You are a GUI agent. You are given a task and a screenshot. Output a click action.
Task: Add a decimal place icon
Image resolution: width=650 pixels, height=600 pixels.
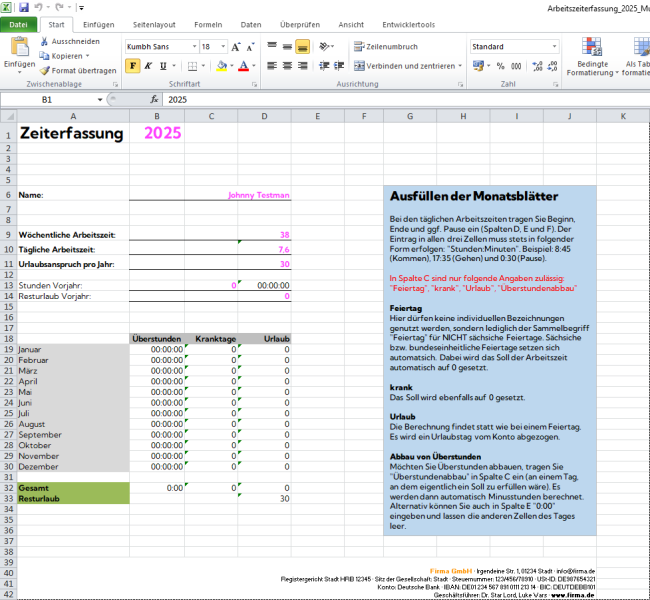(538, 66)
